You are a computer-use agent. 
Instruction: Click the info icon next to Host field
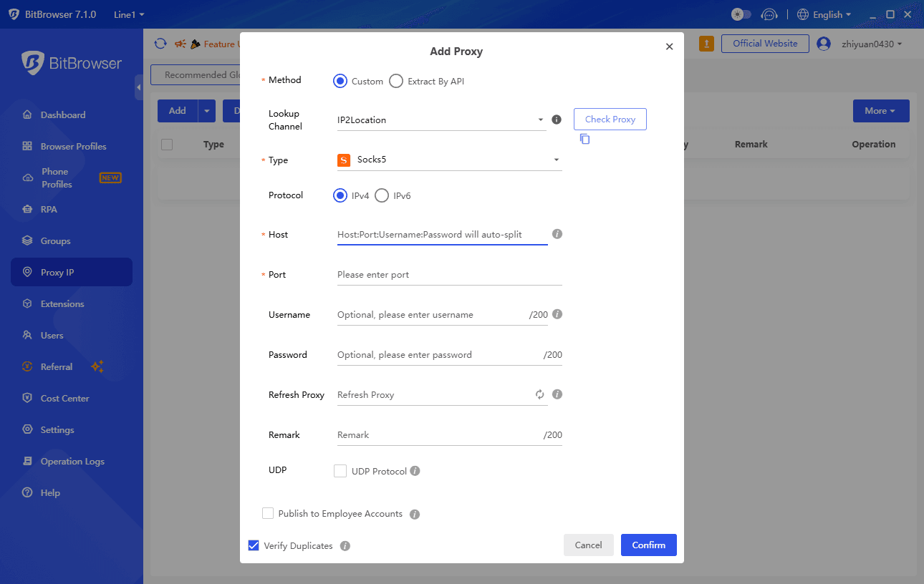coord(557,234)
